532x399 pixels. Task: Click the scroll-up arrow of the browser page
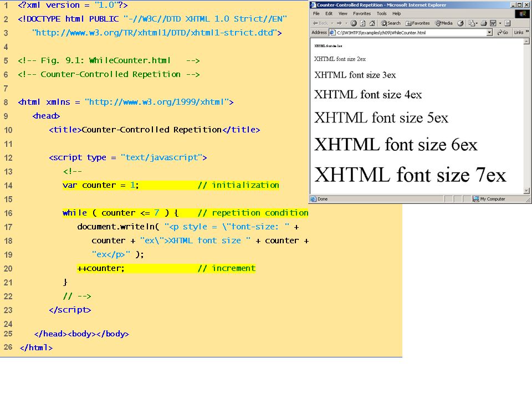click(526, 42)
